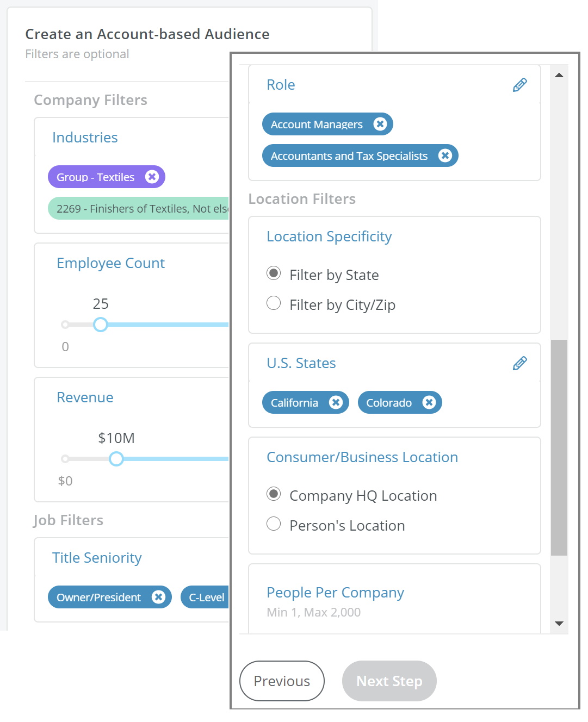The height and width of the screenshot is (722, 588).
Task: Click the 'Filters are optional' subtitle
Action: pos(77,54)
